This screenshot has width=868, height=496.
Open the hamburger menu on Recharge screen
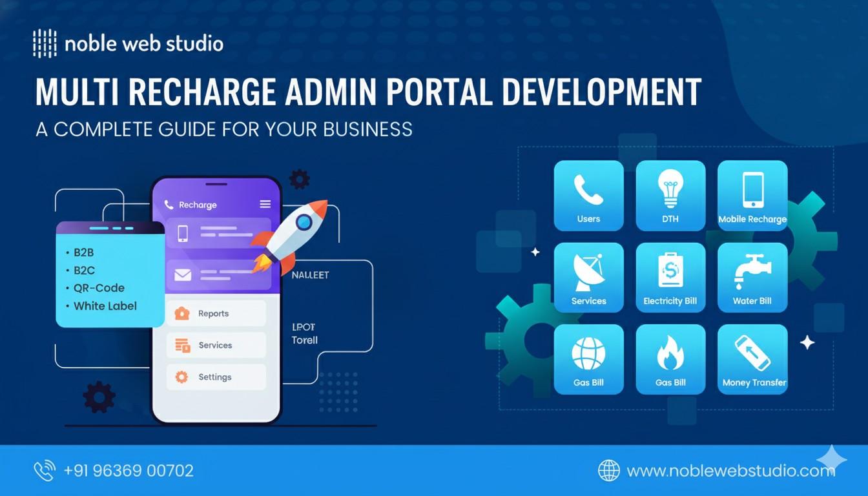264,204
